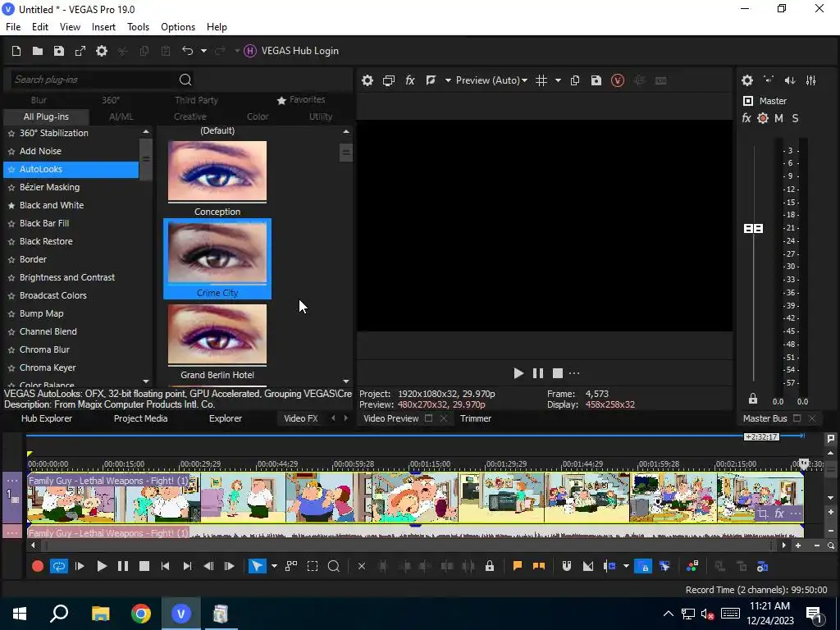Toggle Lock Envelopes to Events icon
Viewport: 840px width, 630px height.
643,566
